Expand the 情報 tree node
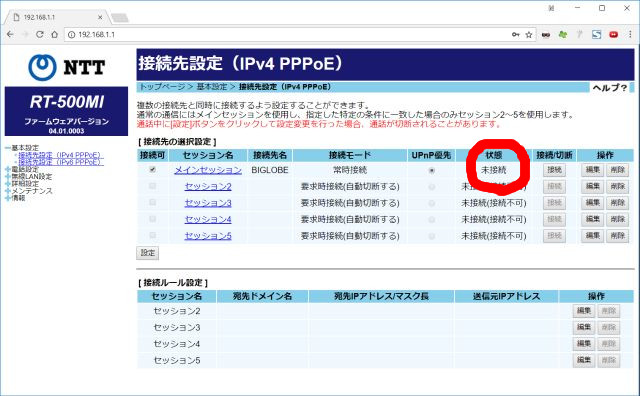This screenshot has width=640, height=396. [x=8, y=198]
